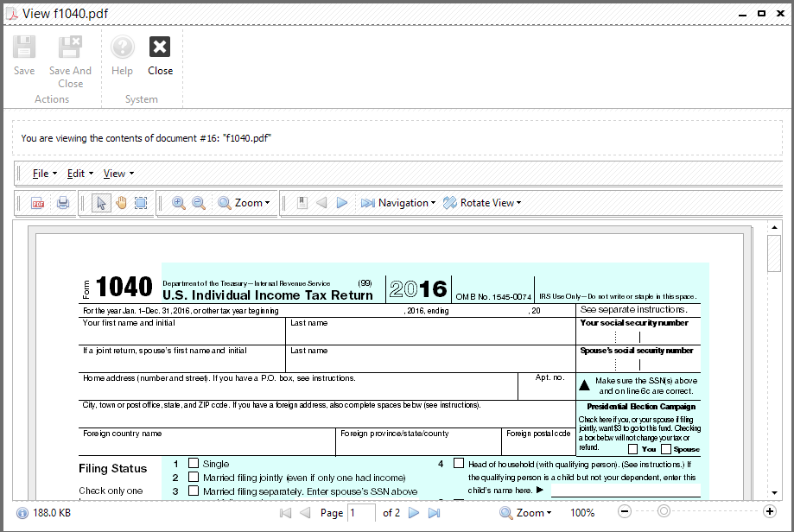Decrease zoom with the status bar minus button

click(x=625, y=512)
